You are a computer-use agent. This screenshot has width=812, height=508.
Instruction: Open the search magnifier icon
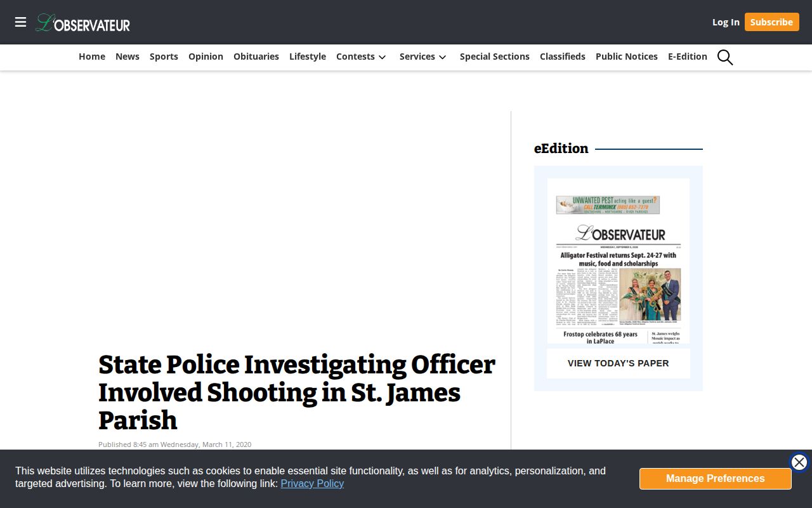pos(725,57)
